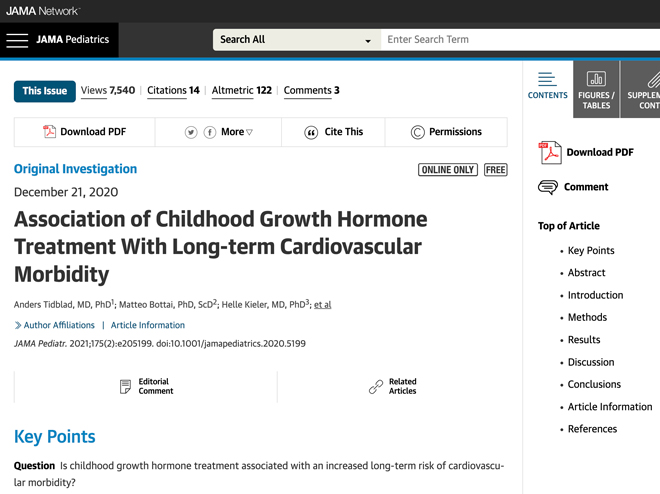Expand the More sharing options menu
Viewport: 660px width, 494px height.
[237, 132]
